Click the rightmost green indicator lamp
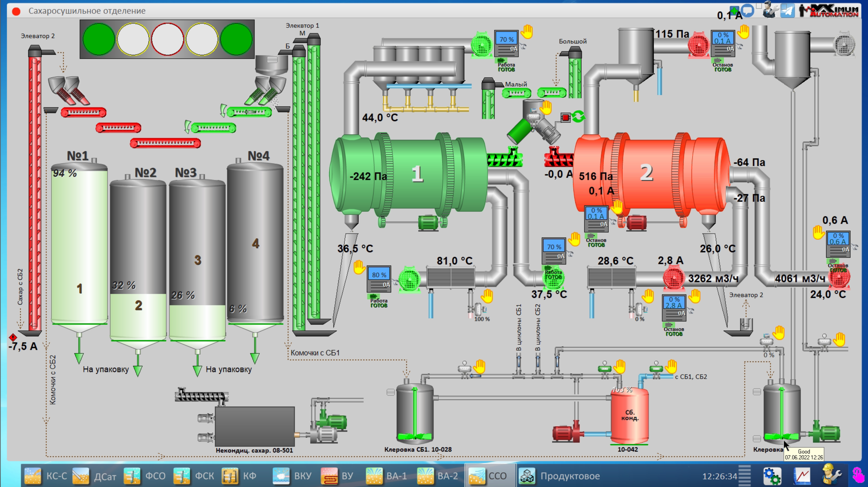 tap(236, 39)
